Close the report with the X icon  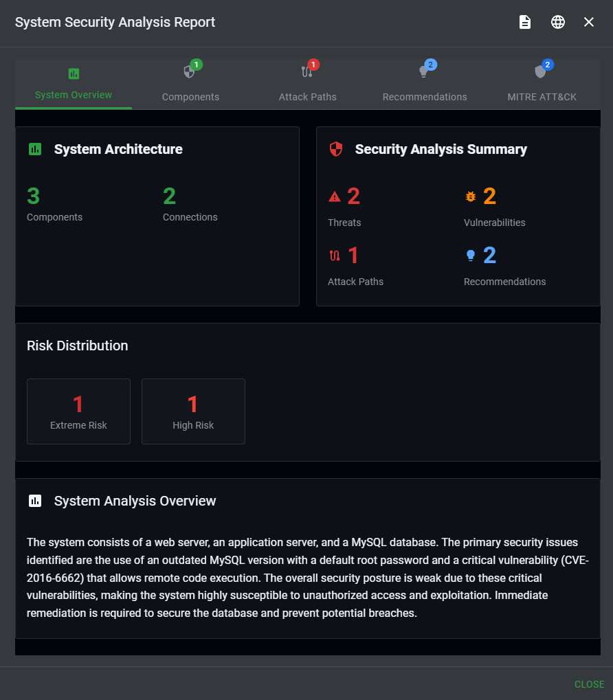(589, 22)
